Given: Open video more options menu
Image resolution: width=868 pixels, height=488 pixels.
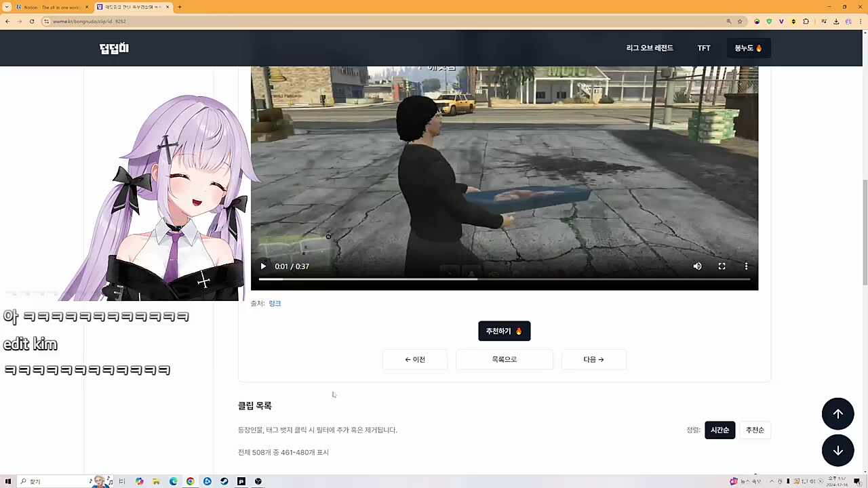Looking at the screenshot, I should coord(746,266).
